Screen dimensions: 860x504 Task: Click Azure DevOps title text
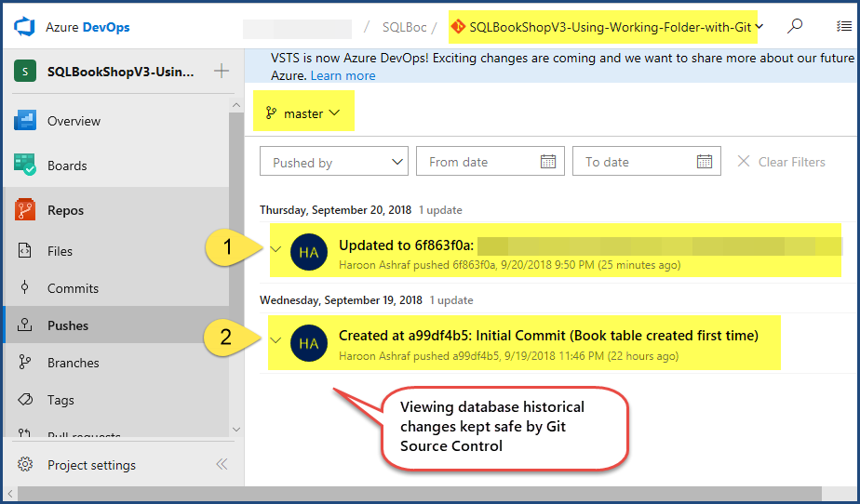tap(87, 27)
